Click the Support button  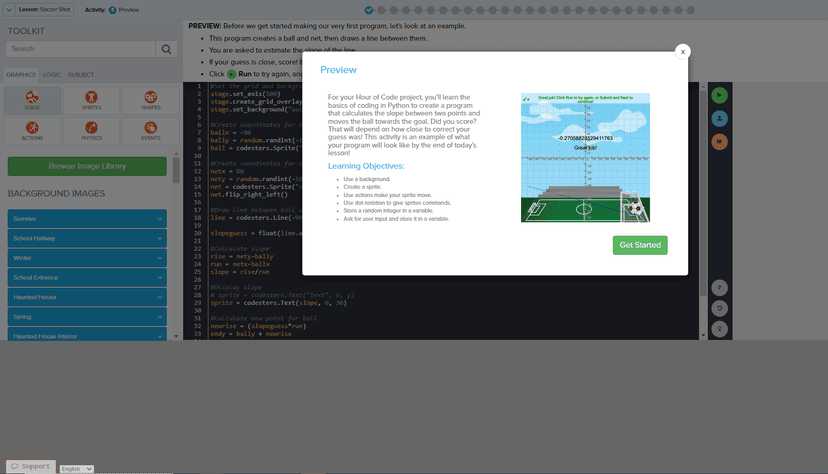point(31,467)
